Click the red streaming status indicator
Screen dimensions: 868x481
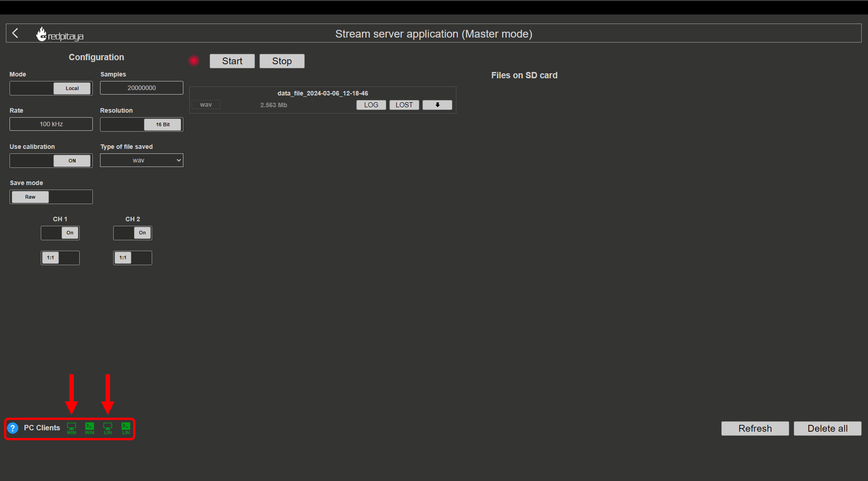(194, 61)
